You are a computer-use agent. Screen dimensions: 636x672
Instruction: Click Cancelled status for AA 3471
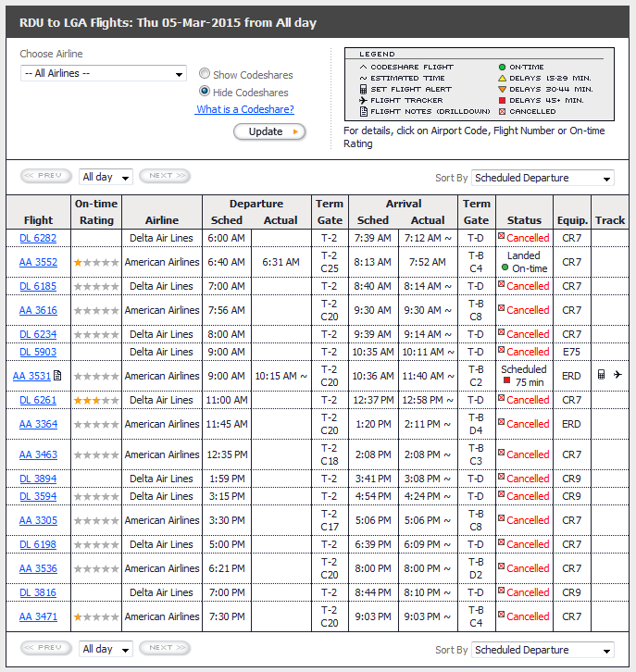(528, 616)
